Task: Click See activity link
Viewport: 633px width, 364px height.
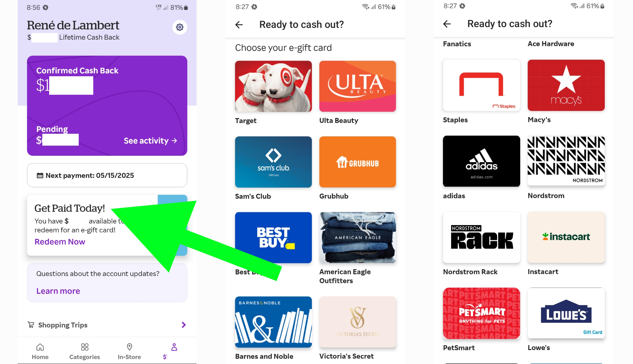Action: [x=151, y=141]
